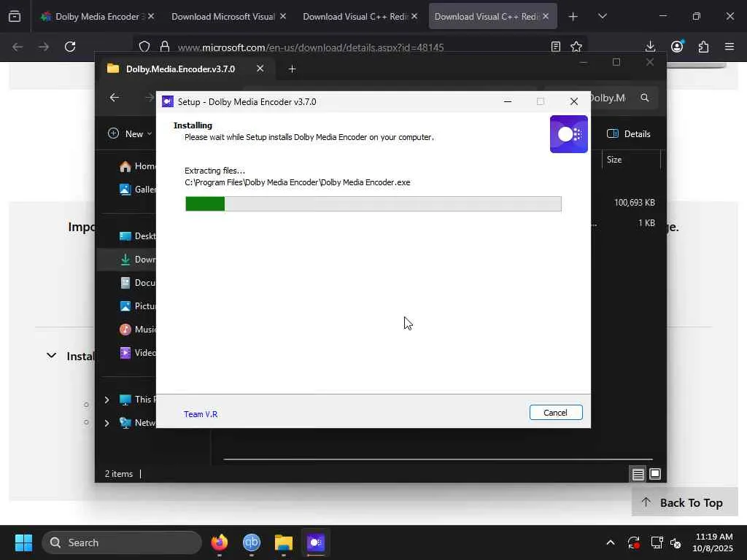This screenshot has width=747, height=560.
Task: Toggle reader view in browser
Action: click(x=555, y=47)
